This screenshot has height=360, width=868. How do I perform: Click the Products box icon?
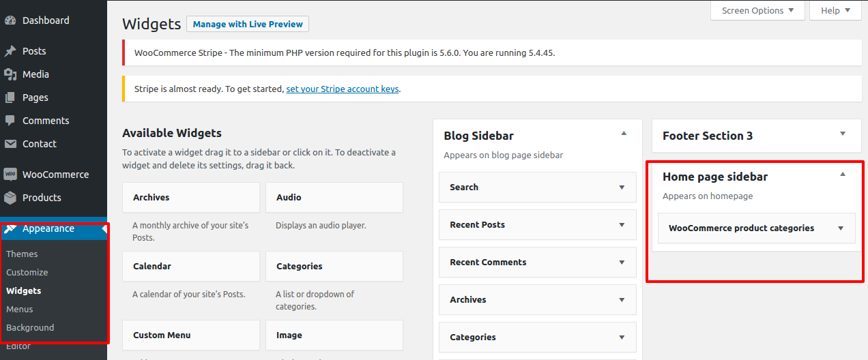point(10,198)
